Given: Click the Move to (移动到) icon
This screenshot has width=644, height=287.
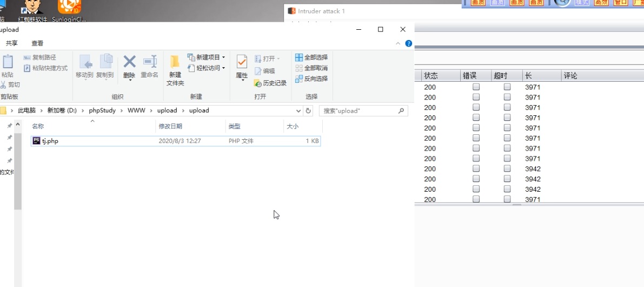Looking at the screenshot, I should tap(84, 62).
